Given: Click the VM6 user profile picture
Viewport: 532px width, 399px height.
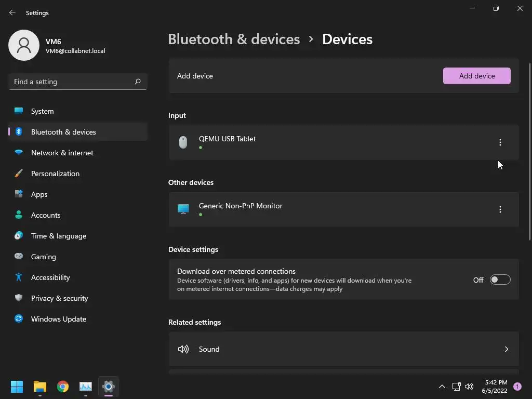Looking at the screenshot, I should [x=24, y=45].
